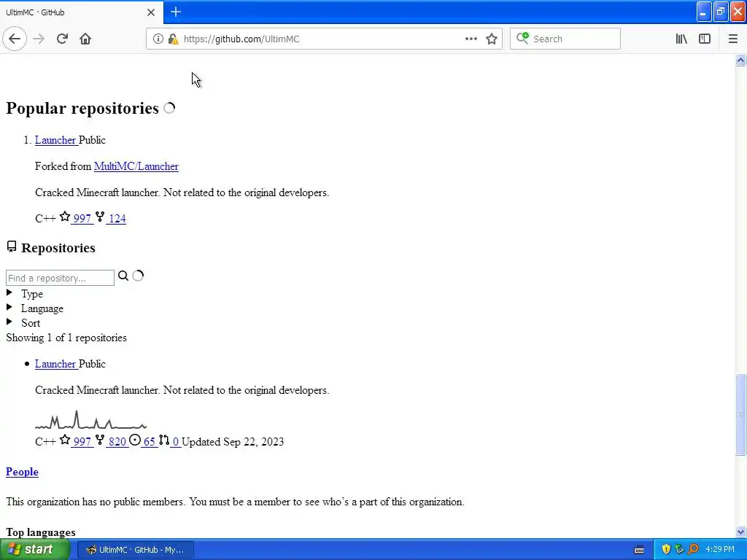The height and width of the screenshot is (560, 747).
Task: Click the Updated Sep 22, 2023 text
Action: click(233, 441)
